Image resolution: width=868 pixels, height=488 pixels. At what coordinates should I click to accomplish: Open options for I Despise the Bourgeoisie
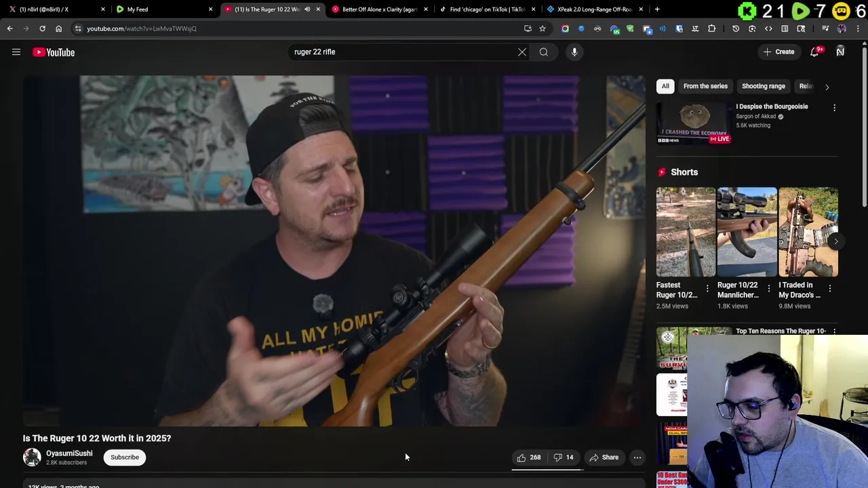coord(835,108)
